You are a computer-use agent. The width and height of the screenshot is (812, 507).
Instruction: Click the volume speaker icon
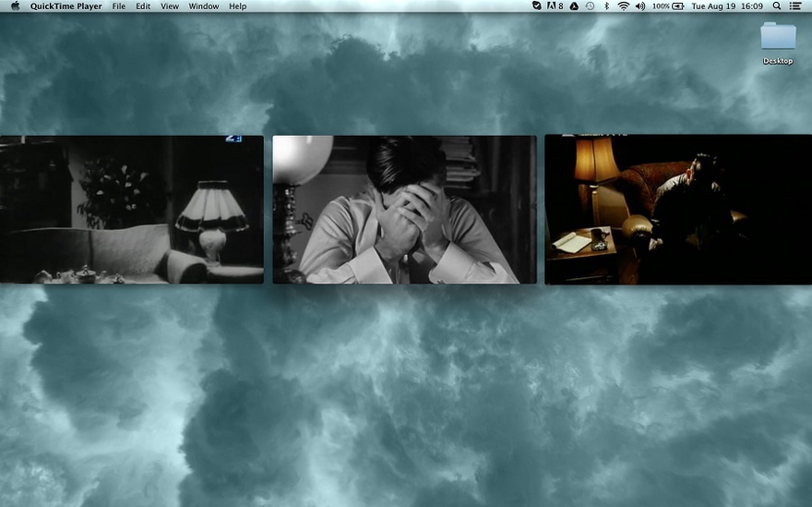[640, 6]
